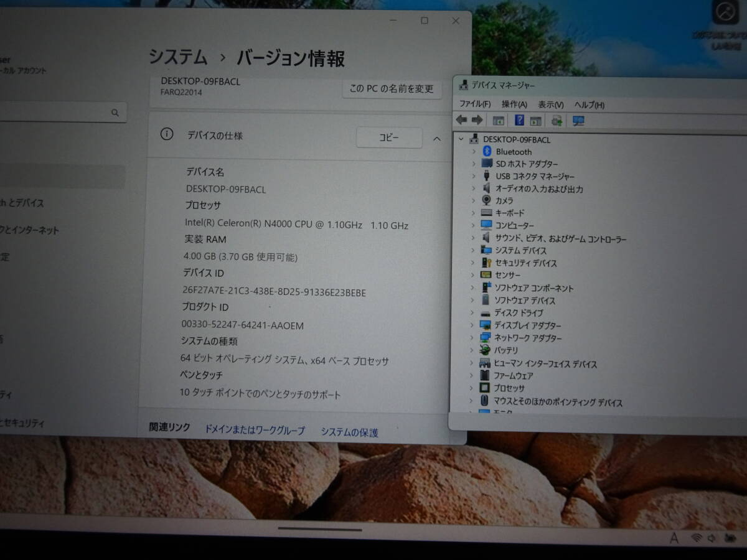Select the コンピューター monitor icon
The image size is (747, 560).
pyautogui.click(x=486, y=225)
